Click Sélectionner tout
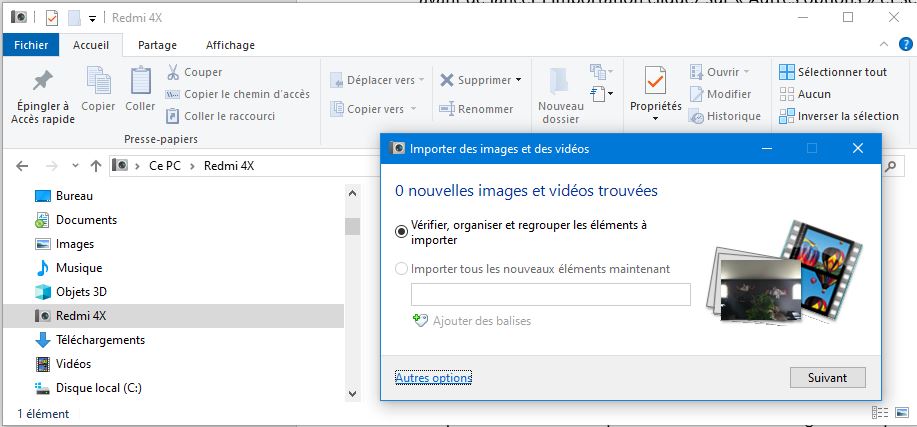The height and width of the screenshot is (427, 917). tap(833, 72)
